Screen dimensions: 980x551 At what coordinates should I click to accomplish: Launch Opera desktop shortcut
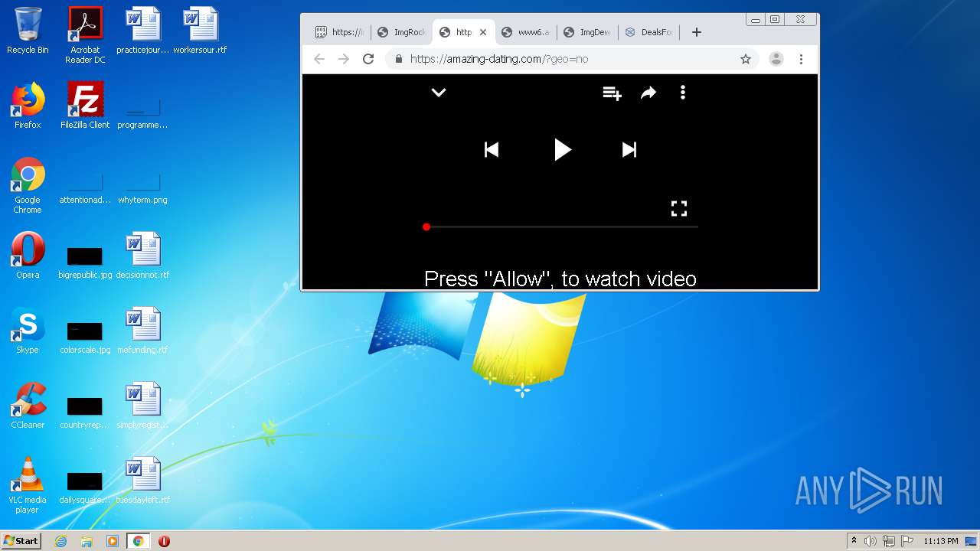(x=28, y=256)
